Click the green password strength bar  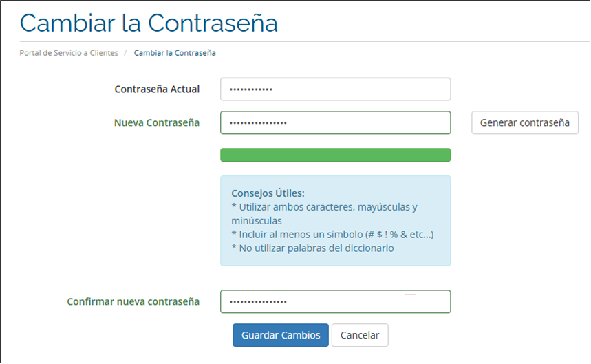tap(336, 155)
